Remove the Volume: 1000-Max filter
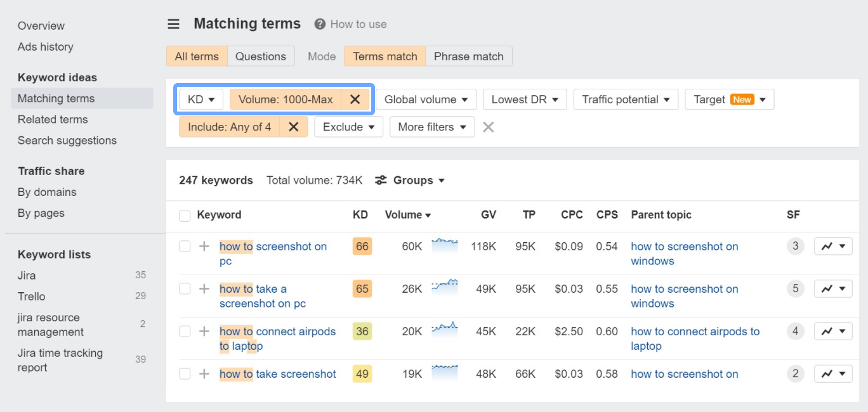The height and width of the screenshot is (412, 868). click(355, 100)
